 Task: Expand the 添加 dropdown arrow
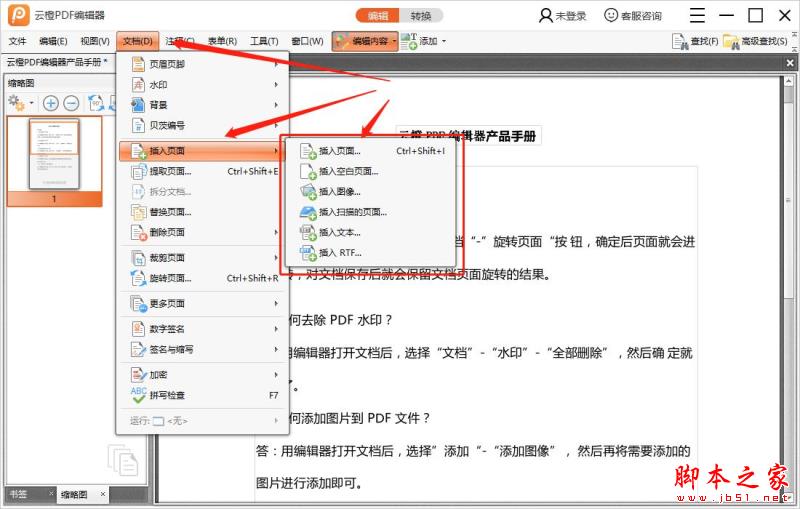click(x=443, y=41)
